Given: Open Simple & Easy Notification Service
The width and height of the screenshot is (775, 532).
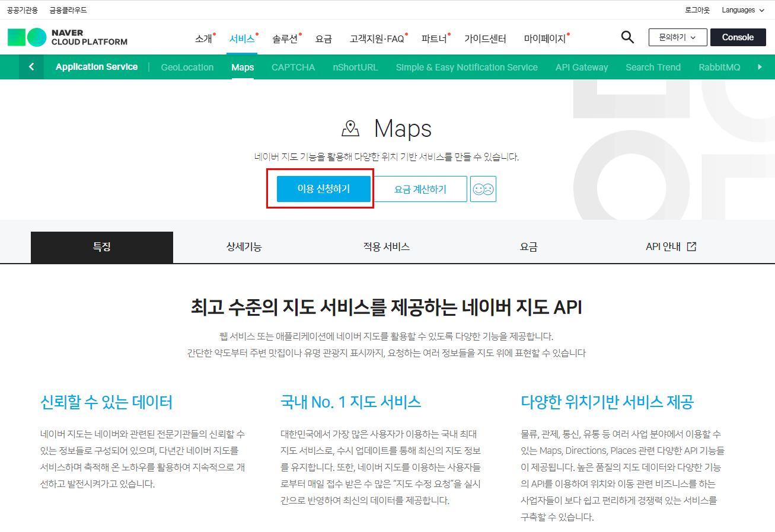Looking at the screenshot, I should pyautogui.click(x=467, y=67).
